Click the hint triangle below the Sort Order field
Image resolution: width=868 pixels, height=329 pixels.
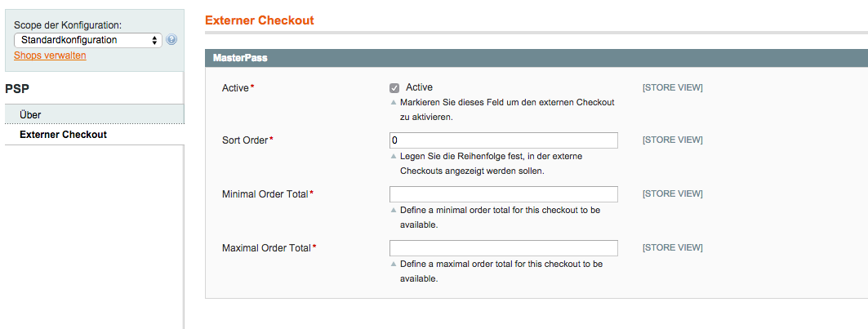point(394,157)
